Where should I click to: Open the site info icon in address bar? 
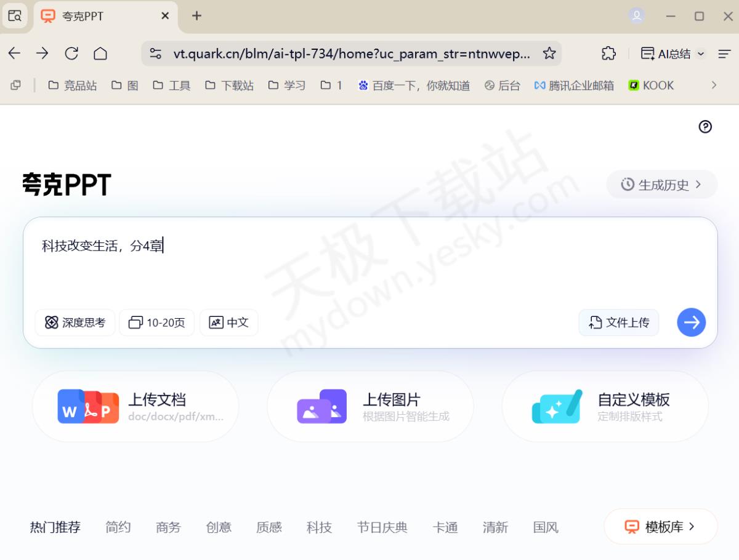pyautogui.click(x=156, y=54)
